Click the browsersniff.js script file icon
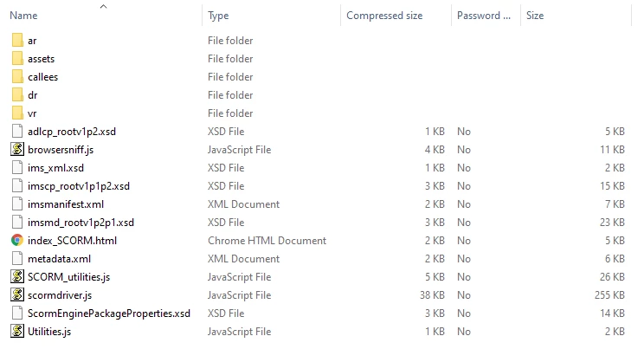Image resolution: width=644 pixels, height=362 pixels. tap(17, 150)
